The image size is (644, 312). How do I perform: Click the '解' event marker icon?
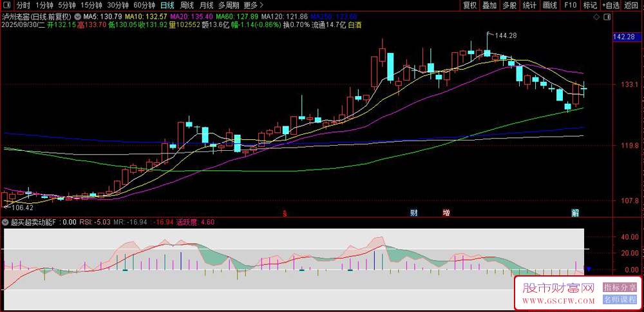[x=575, y=213]
